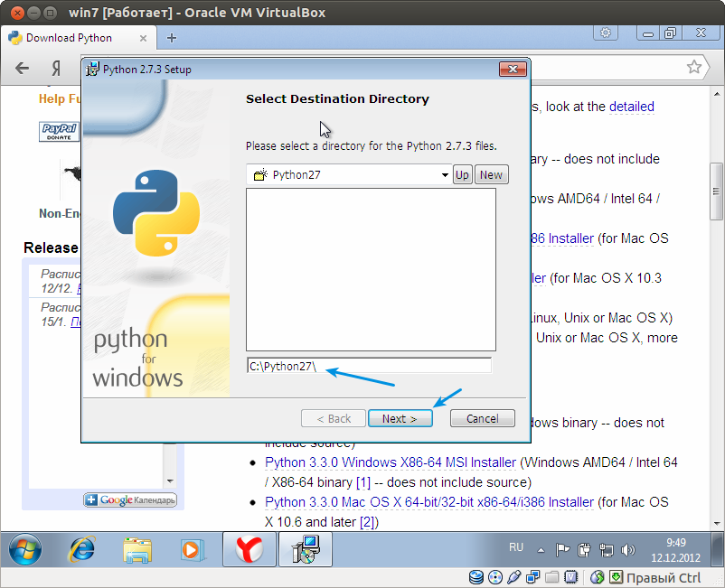The width and height of the screenshot is (725, 588).
Task: Click the Up directory button
Action: [x=462, y=174]
